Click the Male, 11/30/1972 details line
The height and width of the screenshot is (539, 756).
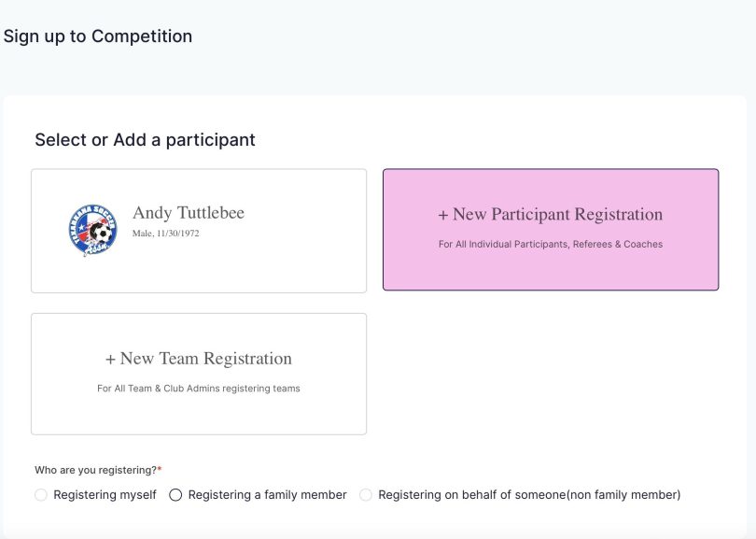coord(165,234)
